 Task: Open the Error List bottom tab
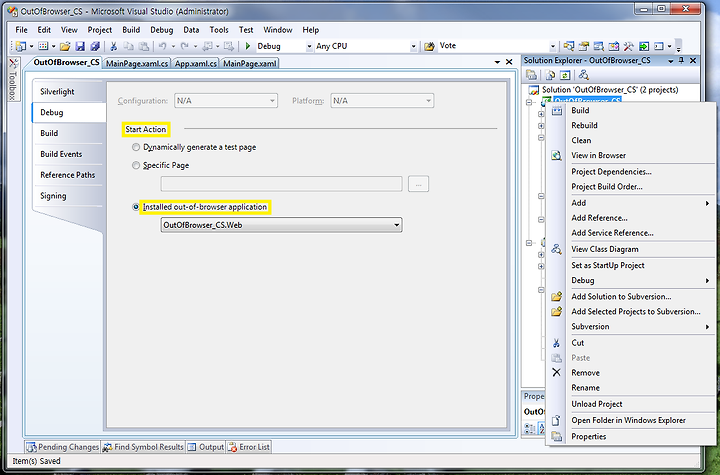(248, 447)
